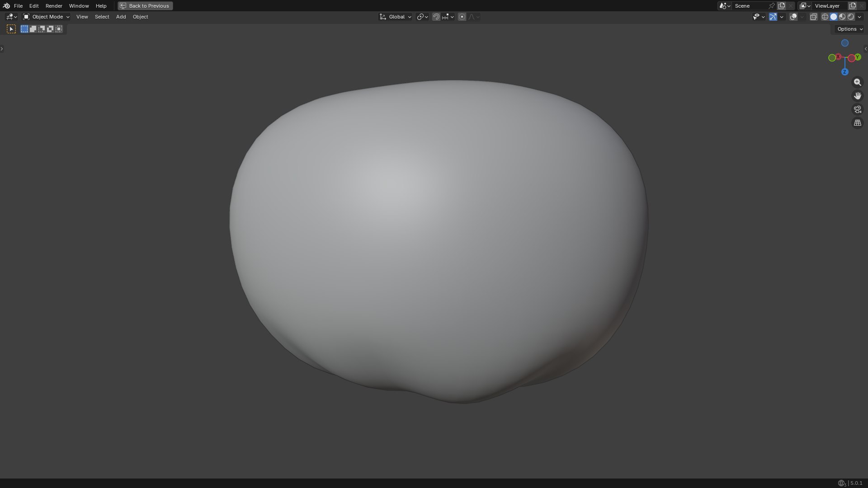Viewport: 868px width, 488px height.
Task: Toggle viewport gizmos display
Action: [773, 17]
